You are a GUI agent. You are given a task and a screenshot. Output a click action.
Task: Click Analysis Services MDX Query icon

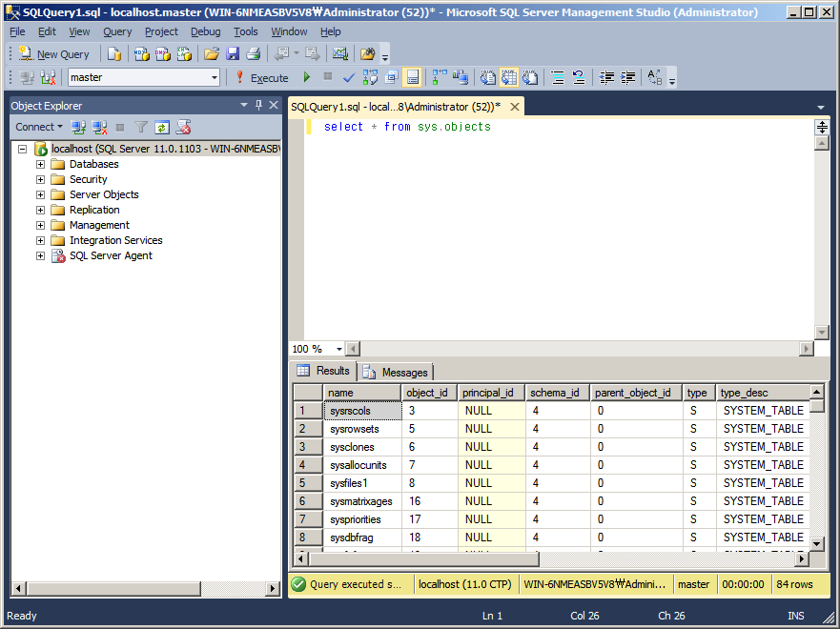(142, 54)
